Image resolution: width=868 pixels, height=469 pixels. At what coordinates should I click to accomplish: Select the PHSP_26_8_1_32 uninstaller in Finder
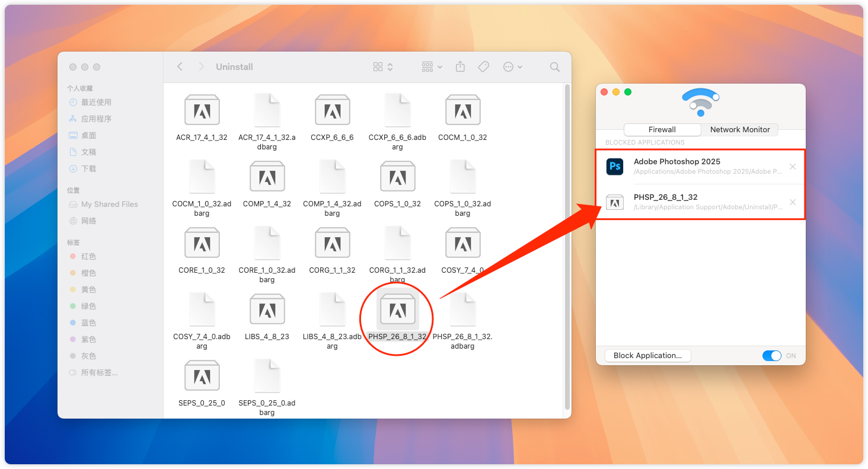tap(397, 310)
